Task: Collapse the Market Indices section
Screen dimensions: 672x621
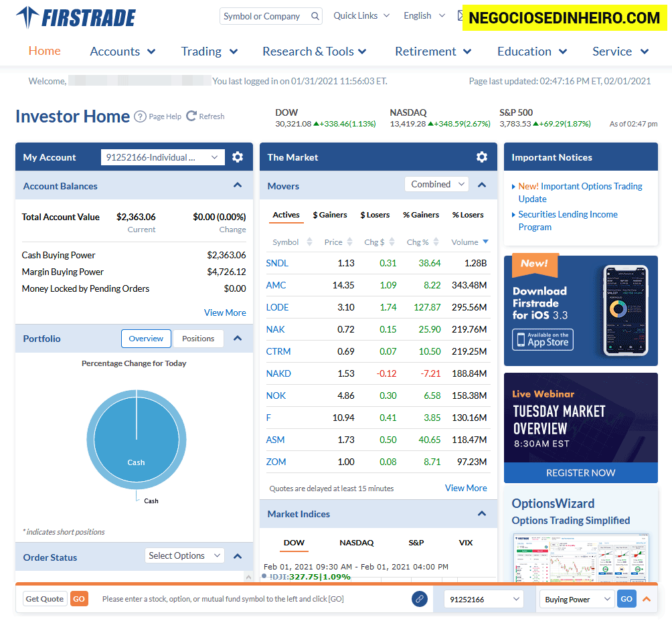Action: 482,513
